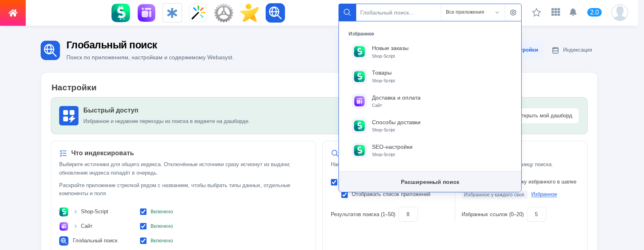
Task: Open the gray gear Installer app icon
Action: [x=224, y=13]
